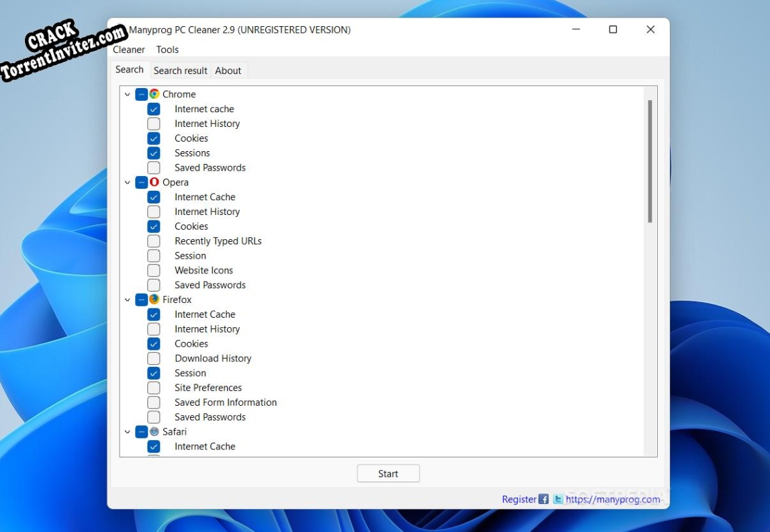The image size is (770, 532).
Task: Check Internet History under Firefox
Action: (x=153, y=329)
